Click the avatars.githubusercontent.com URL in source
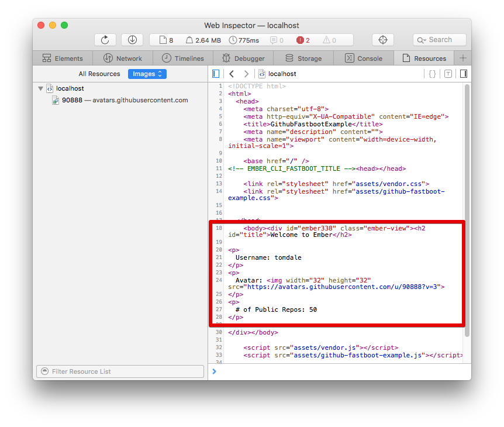 [x=341, y=287]
